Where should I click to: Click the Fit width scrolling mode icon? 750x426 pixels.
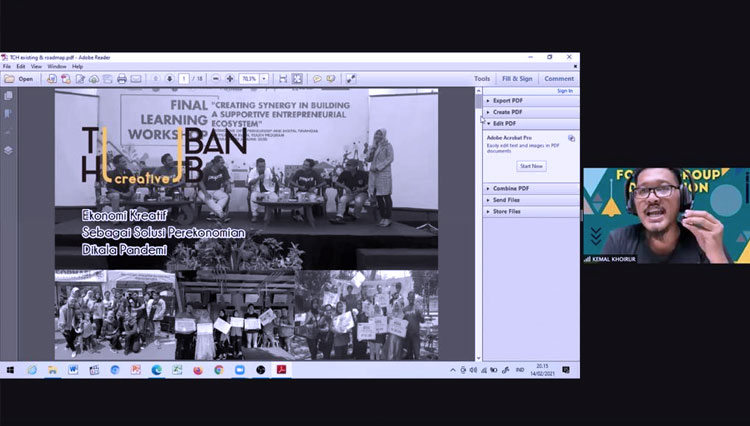pyautogui.click(x=283, y=79)
